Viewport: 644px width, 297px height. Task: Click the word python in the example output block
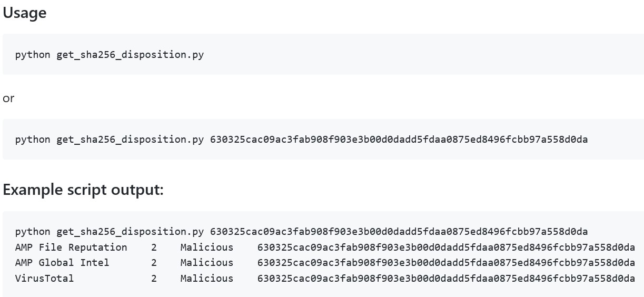point(33,232)
